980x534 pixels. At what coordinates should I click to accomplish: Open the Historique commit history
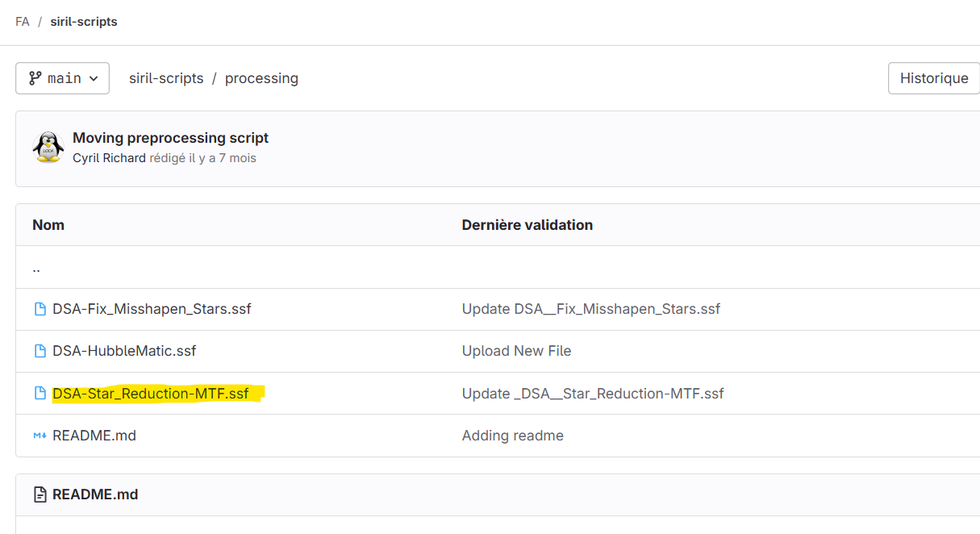[x=933, y=78]
